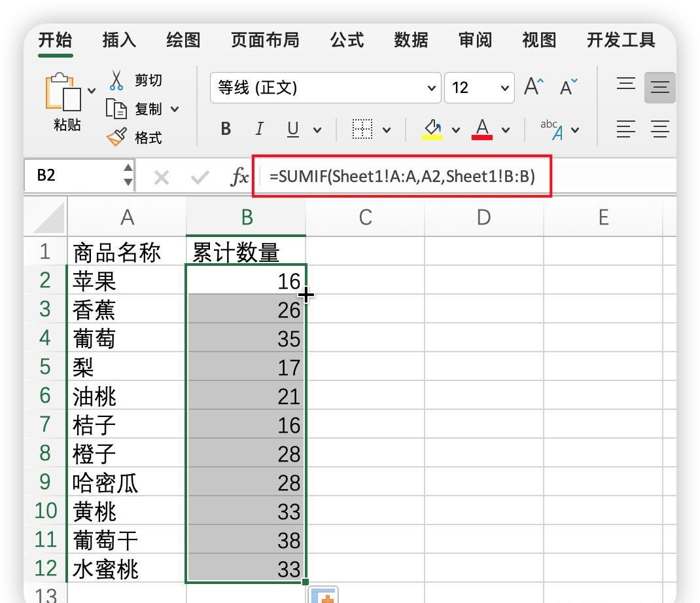Select cell with value 38
This screenshot has width=700, height=603.
click(247, 539)
